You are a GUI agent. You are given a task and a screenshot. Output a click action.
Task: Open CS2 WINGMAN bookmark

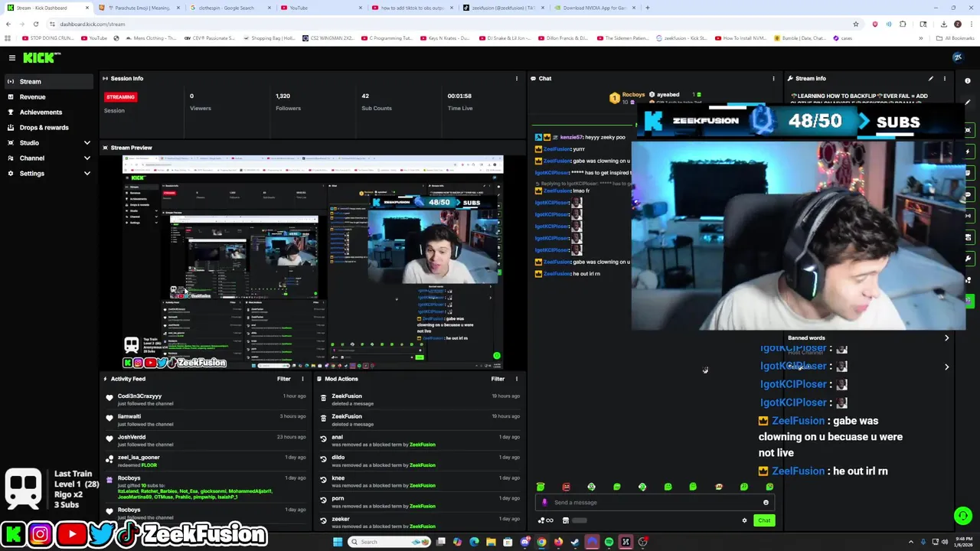tap(328, 37)
